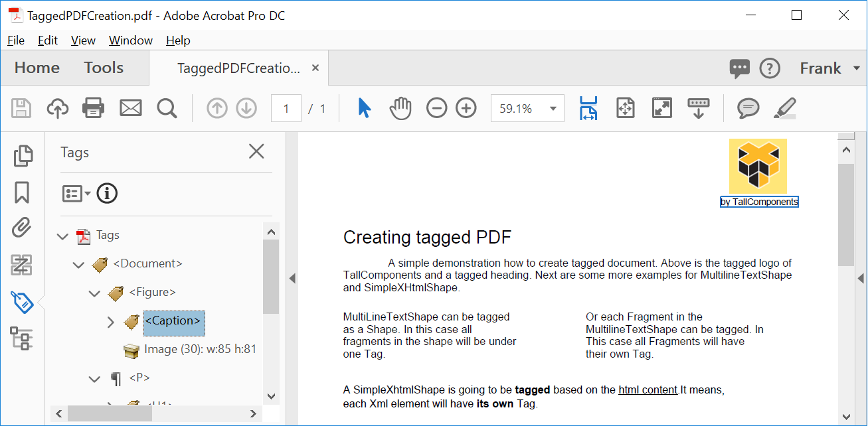Open the Bookmarks sidebar panel
868x426 pixels.
click(22, 192)
